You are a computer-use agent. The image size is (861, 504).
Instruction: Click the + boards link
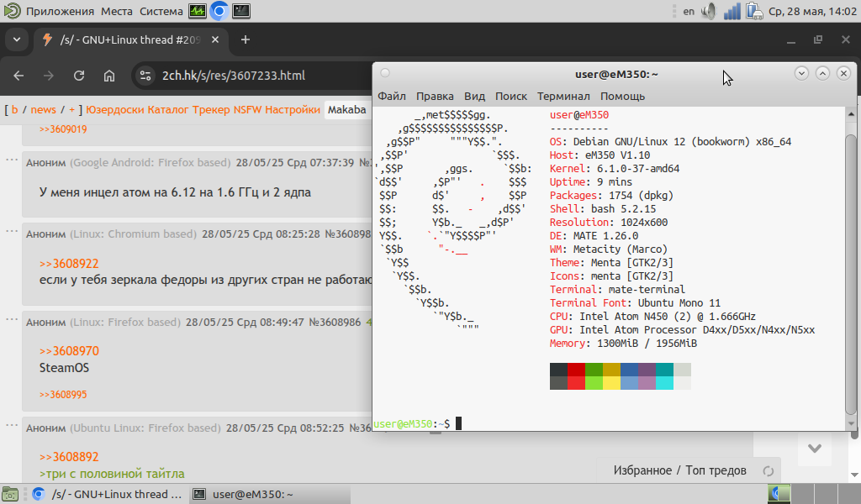[72, 110]
